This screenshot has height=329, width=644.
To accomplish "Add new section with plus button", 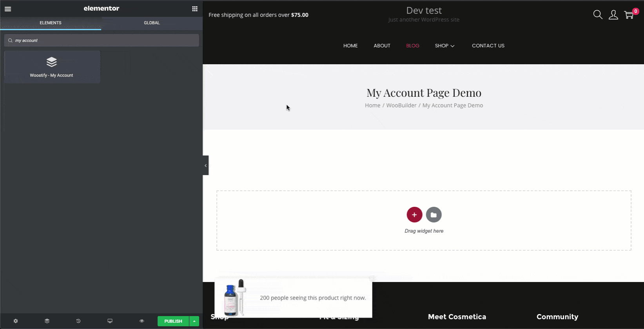I will (414, 215).
